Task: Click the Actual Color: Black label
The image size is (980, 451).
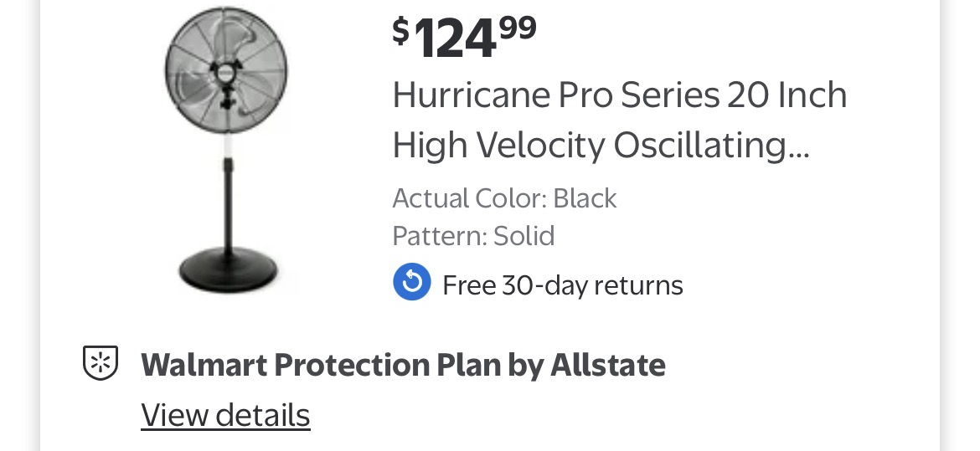Action: point(504,198)
